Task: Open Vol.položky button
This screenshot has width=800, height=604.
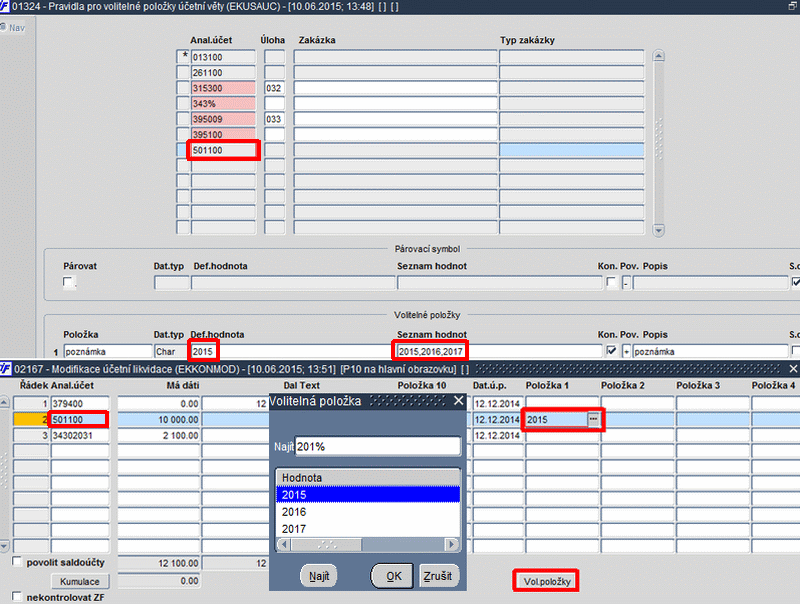Action: coord(546,581)
